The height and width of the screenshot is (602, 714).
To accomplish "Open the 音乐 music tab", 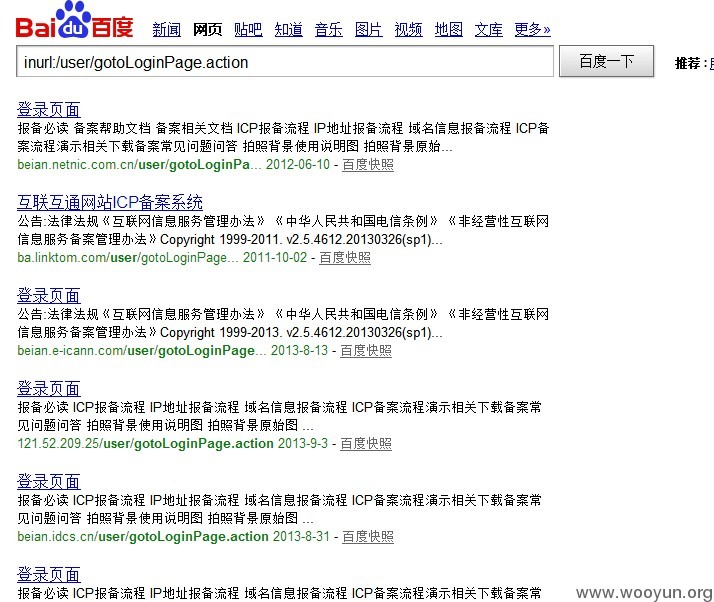I will tap(328, 30).
